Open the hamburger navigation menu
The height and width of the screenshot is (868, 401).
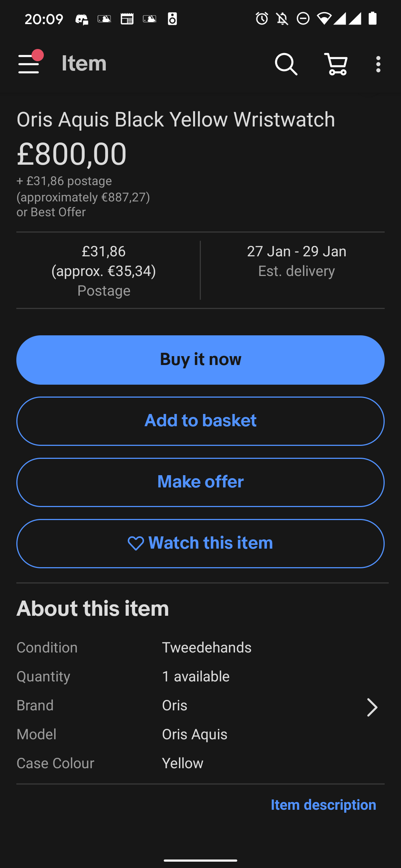click(x=29, y=64)
